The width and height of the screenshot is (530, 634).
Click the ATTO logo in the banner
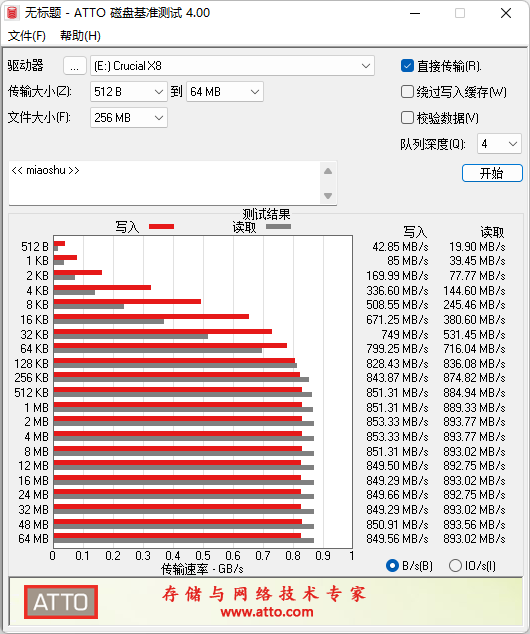tap(61, 602)
